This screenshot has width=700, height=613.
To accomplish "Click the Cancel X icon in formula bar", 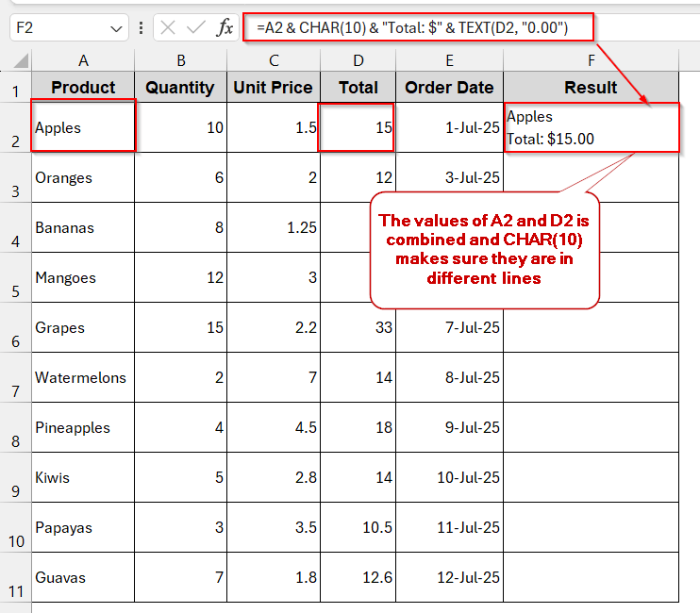I will pos(169,28).
